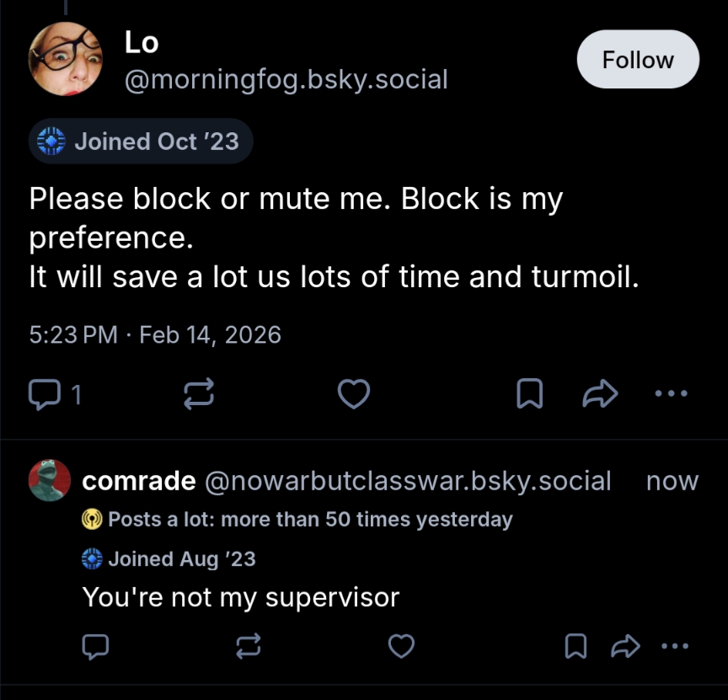Reply to comrade's comment

point(95,646)
